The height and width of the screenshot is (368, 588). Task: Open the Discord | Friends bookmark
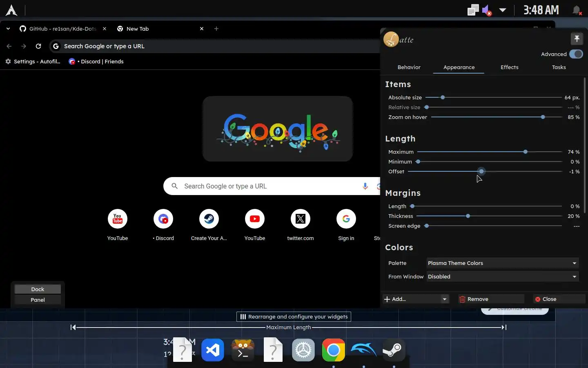pos(96,61)
